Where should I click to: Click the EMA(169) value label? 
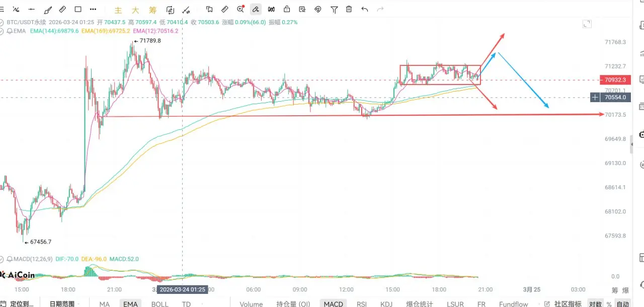(x=106, y=31)
